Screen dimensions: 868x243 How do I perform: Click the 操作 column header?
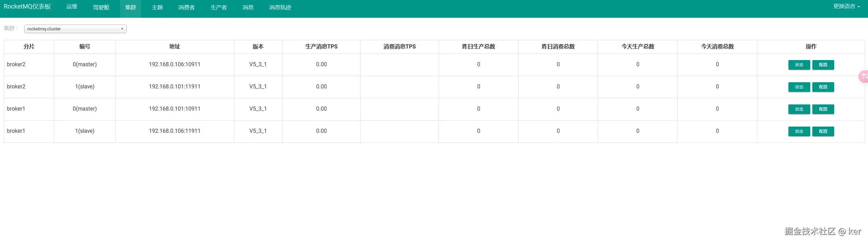click(811, 47)
